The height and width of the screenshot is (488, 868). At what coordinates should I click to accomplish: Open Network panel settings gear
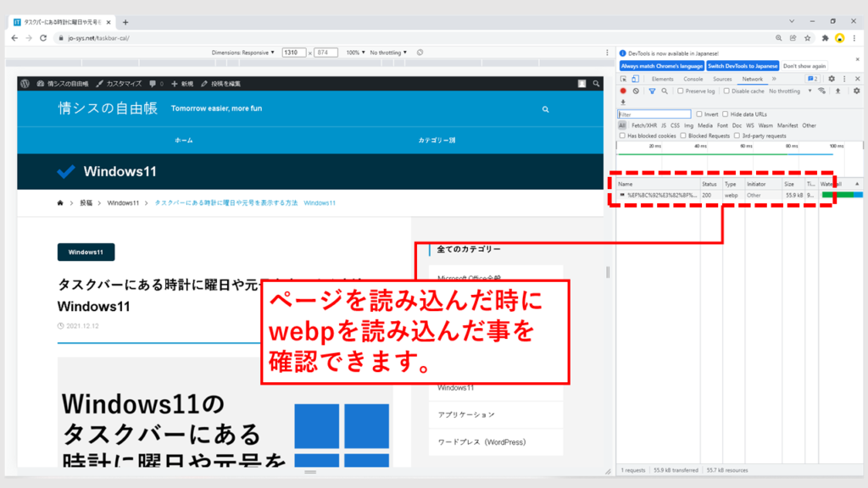pos(856,91)
